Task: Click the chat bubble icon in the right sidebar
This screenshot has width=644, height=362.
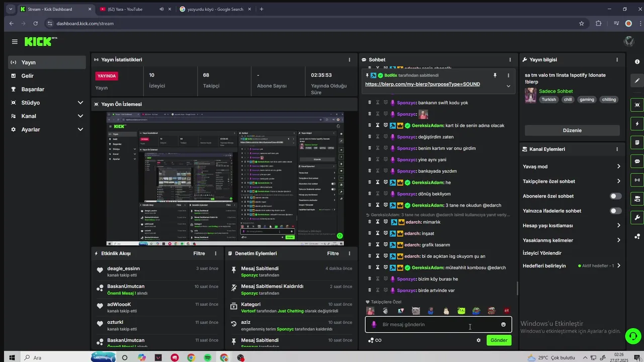Action: click(x=637, y=161)
